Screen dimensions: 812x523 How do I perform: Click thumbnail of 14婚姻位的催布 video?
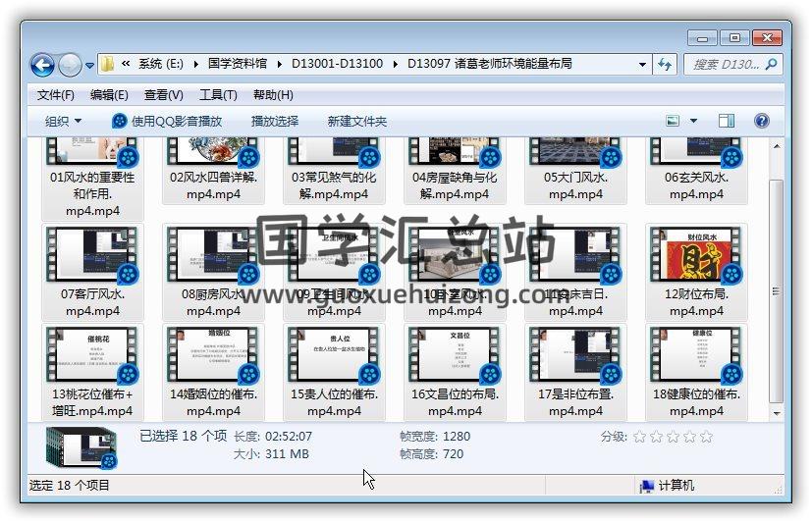pos(213,355)
